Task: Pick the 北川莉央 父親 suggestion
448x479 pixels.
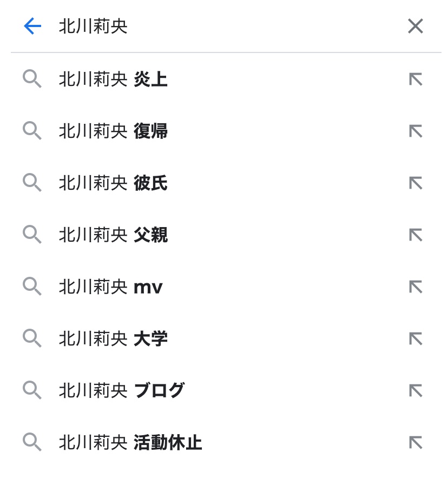Action: (113, 235)
